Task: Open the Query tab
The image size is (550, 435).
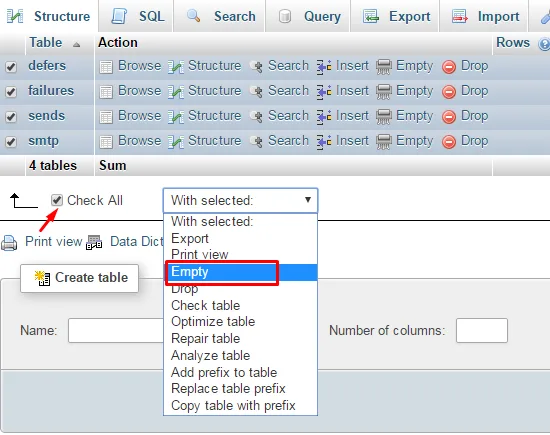Action: pos(308,16)
